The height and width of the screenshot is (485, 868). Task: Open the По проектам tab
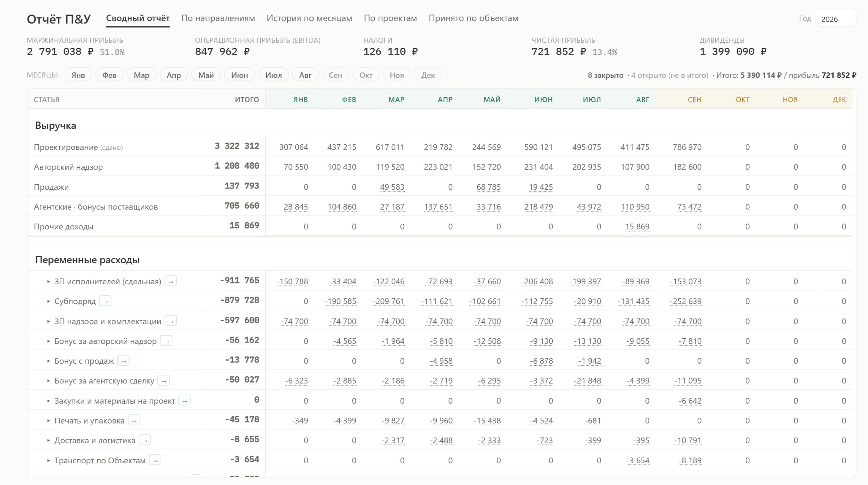click(x=390, y=18)
